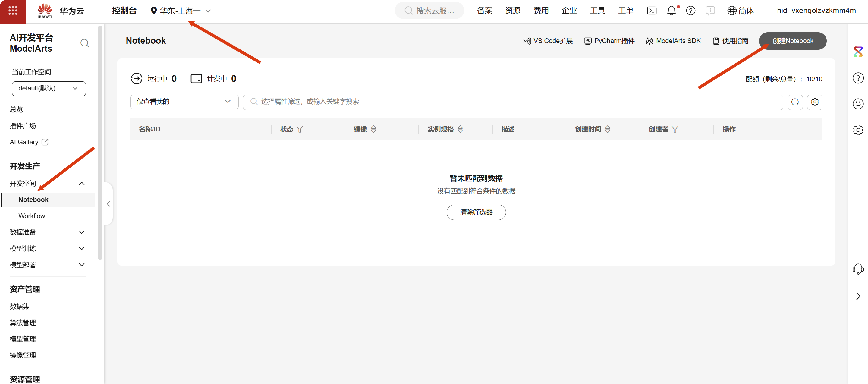Open 费用 in the top menu
This screenshot has width=868, height=384.
pyautogui.click(x=541, y=11)
